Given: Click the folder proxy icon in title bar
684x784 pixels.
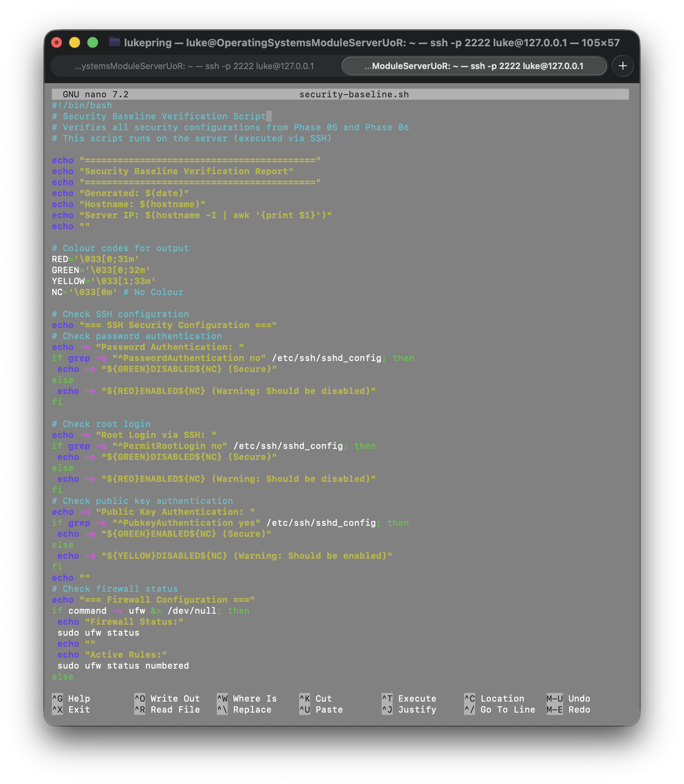Looking at the screenshot, I should pyautogui.click(x=114, y=42).
